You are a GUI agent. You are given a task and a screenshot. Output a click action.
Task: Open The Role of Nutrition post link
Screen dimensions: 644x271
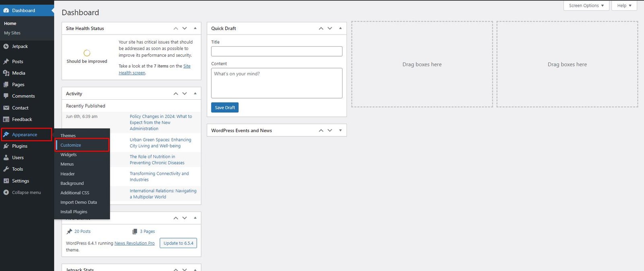coord(157,160)
